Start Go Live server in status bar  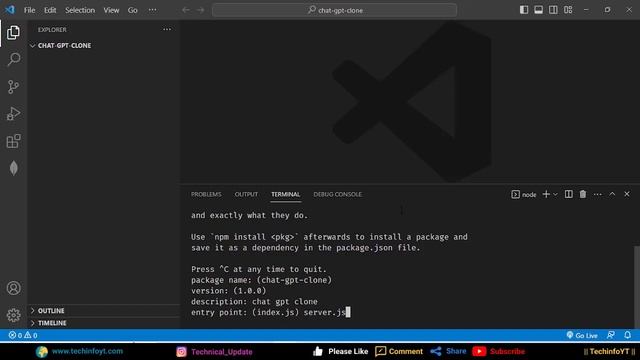coord(582,336)
